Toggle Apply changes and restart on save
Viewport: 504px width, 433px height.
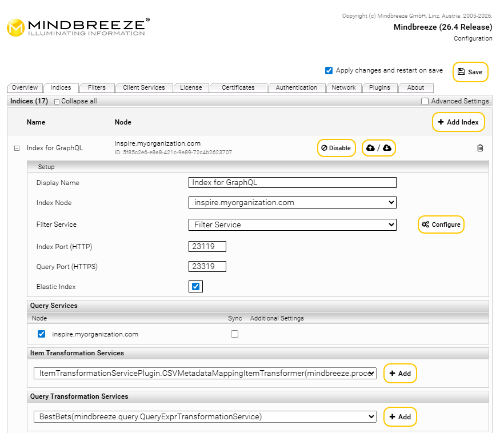[329, 70]
